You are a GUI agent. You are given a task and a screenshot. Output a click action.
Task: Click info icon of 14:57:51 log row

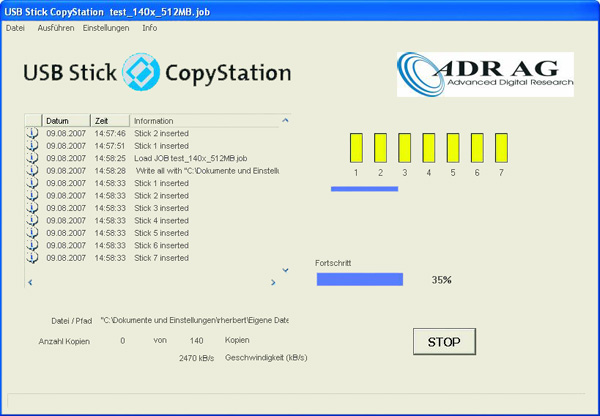33,146
